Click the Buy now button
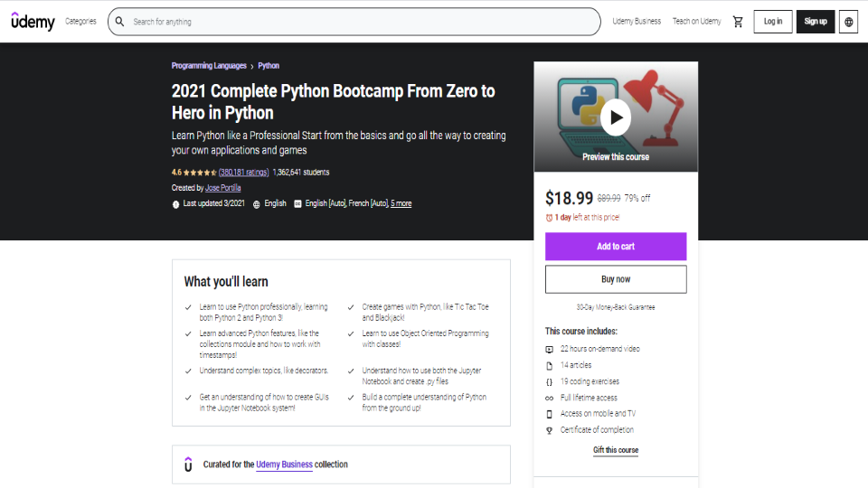The height and width of the screenshot is (488, 868). tap(616, 279)
